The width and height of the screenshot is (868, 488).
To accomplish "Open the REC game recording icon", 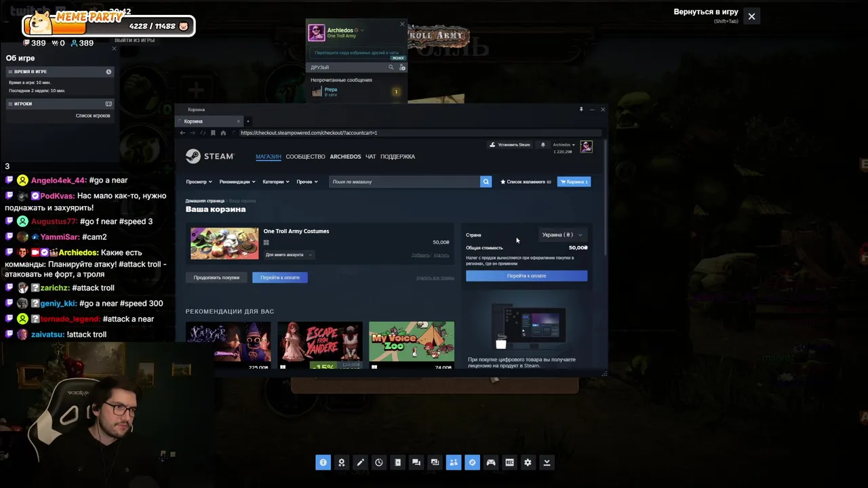I will (x=509, y=462).
